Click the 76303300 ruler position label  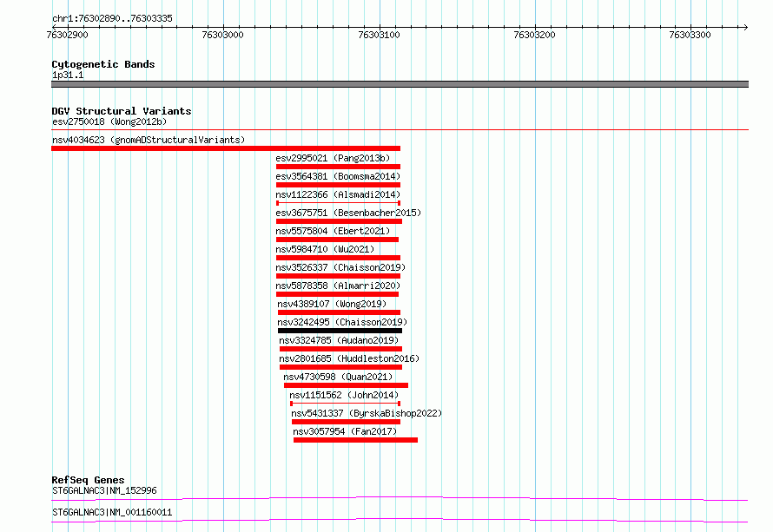690,35
